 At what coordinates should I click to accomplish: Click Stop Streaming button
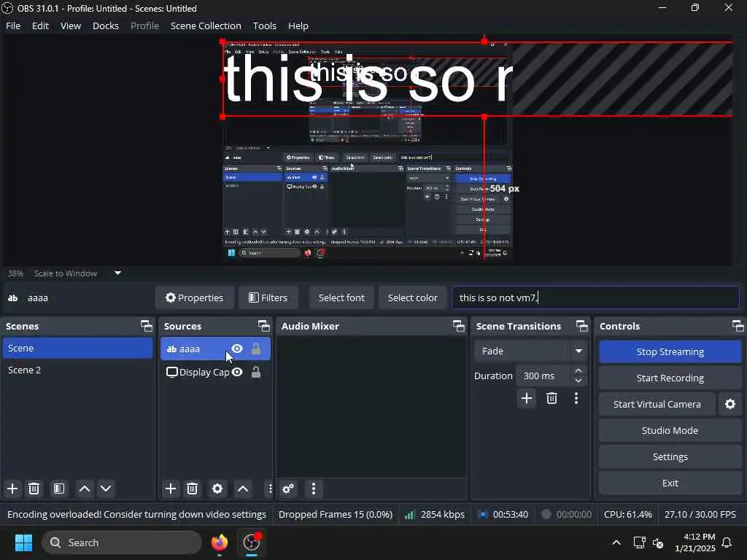(670, 352)
